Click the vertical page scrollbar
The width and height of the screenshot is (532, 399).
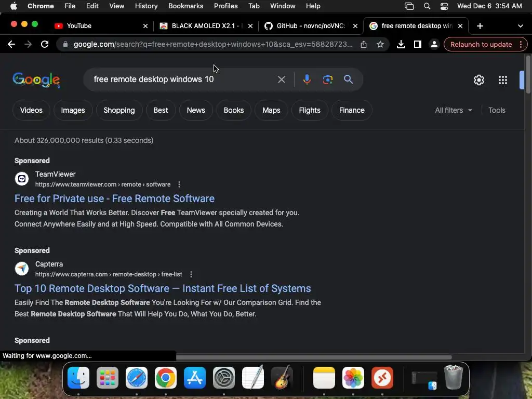[x=528, y=75]
